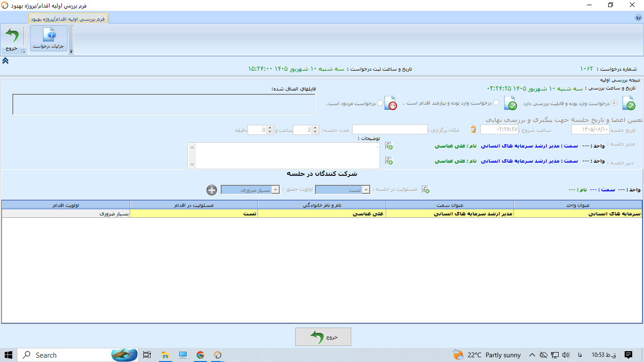644x362 pixels.
Task: Open Task View on the taskbar
Action: coord(147,355)
